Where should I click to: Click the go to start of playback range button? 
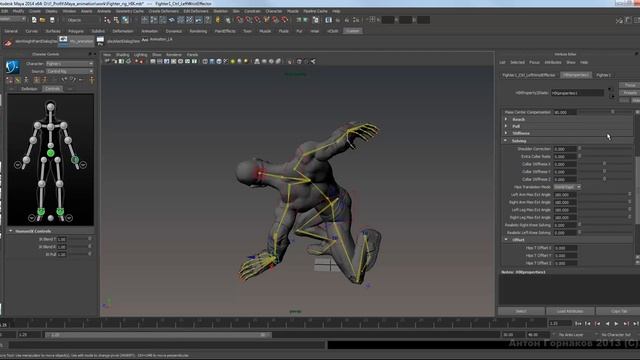[578, 324]
